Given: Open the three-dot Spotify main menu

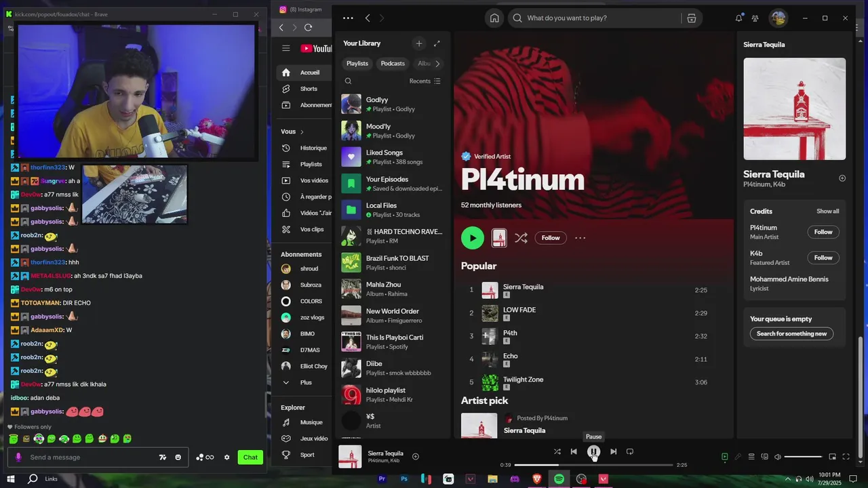Looking at the screenshot, I should click(348, 18).
